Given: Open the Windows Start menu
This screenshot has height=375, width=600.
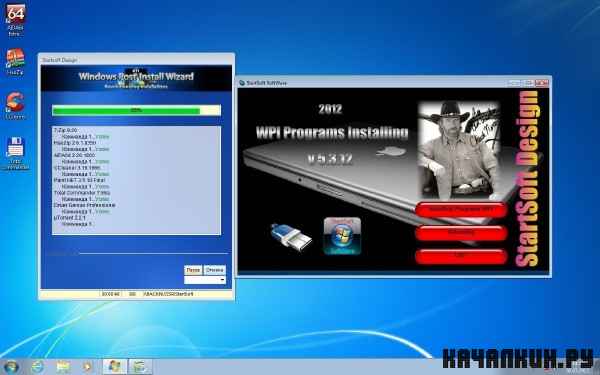Looking at the screenshot, I should [11, 367].
